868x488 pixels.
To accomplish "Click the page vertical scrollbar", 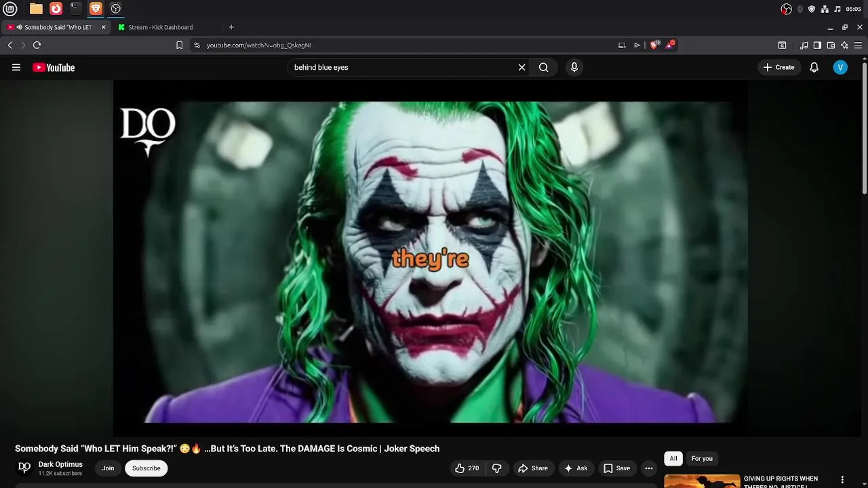I will tap(865, 127).
